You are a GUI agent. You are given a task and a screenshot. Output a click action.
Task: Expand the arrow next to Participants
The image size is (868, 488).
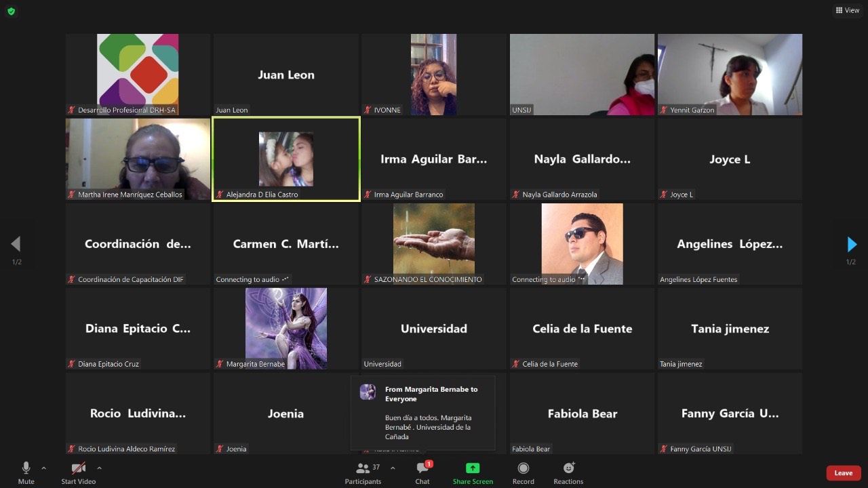click(393, 468)
